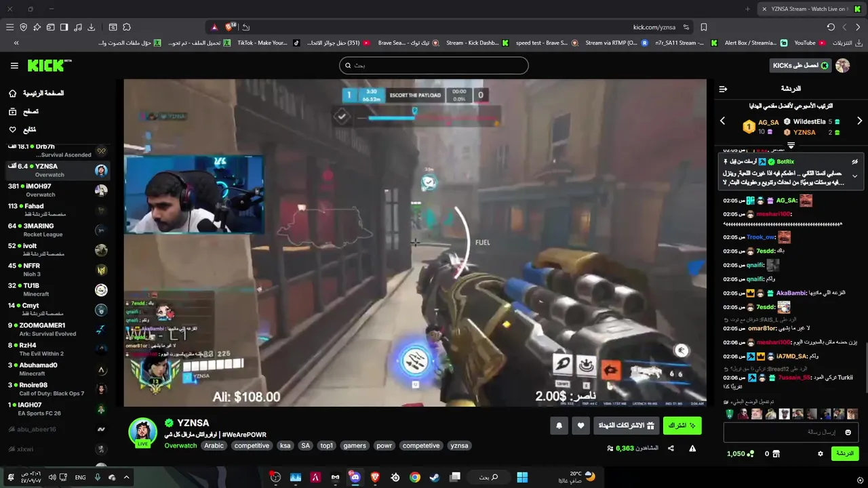The image size is (868, 488).
Task: Open the viewers count 6,363
Action: tap(633, 448)
